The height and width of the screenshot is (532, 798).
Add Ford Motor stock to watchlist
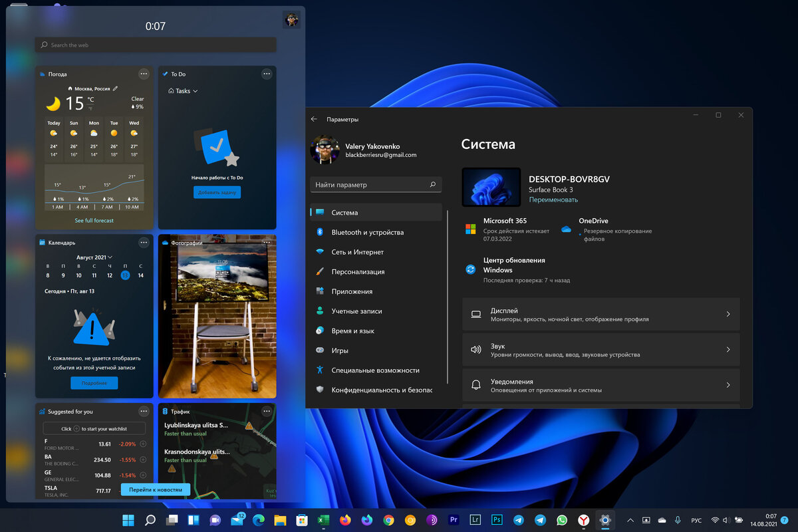point(143,444)
